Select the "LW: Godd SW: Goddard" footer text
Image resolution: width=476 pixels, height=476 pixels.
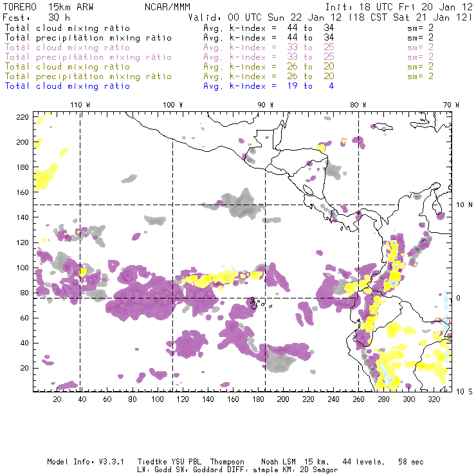pos(179,470)
